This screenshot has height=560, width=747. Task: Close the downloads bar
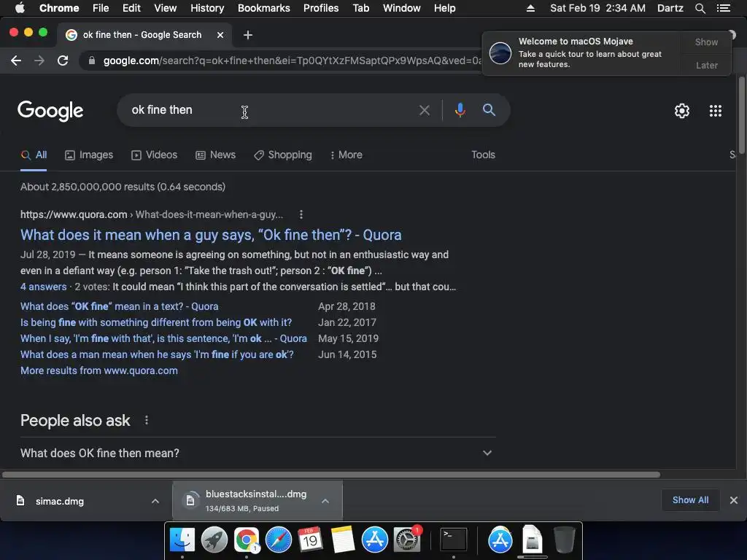tap(734, 500)
